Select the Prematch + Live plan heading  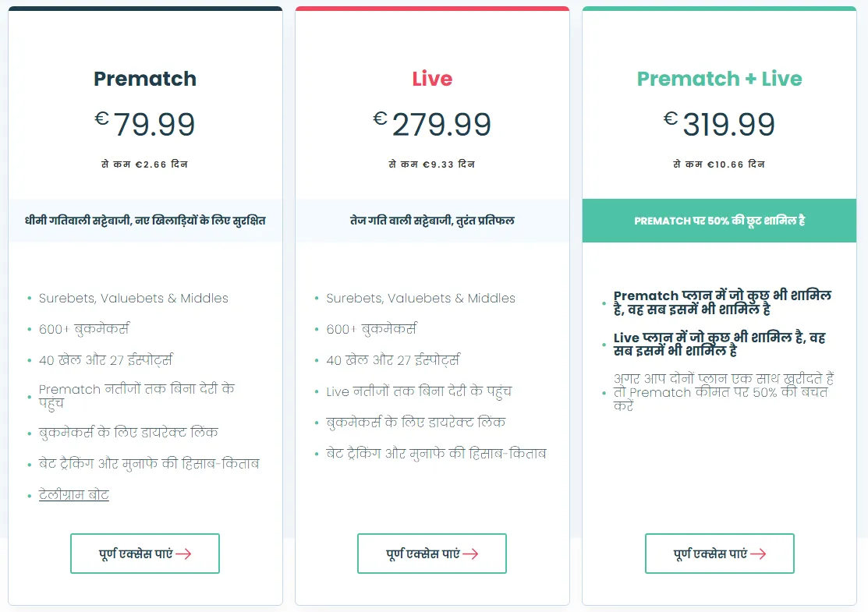click(718, 79)
